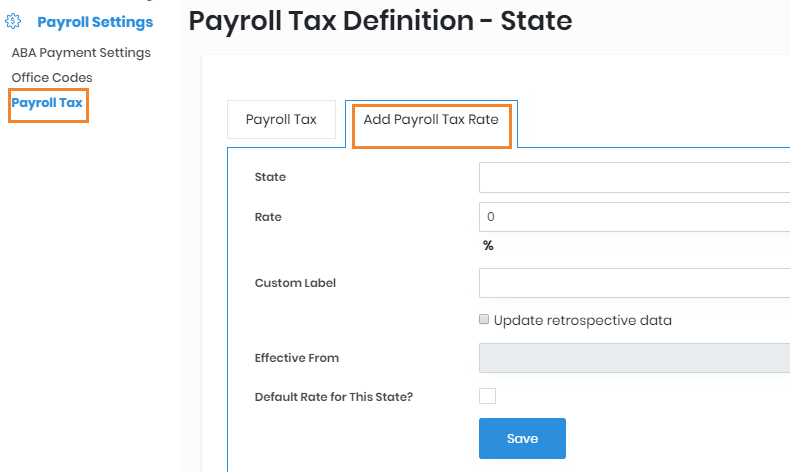The image size is (790, 472).
Task: Open the Add Payroll Tax Rate tab
Action: point(431,120)
